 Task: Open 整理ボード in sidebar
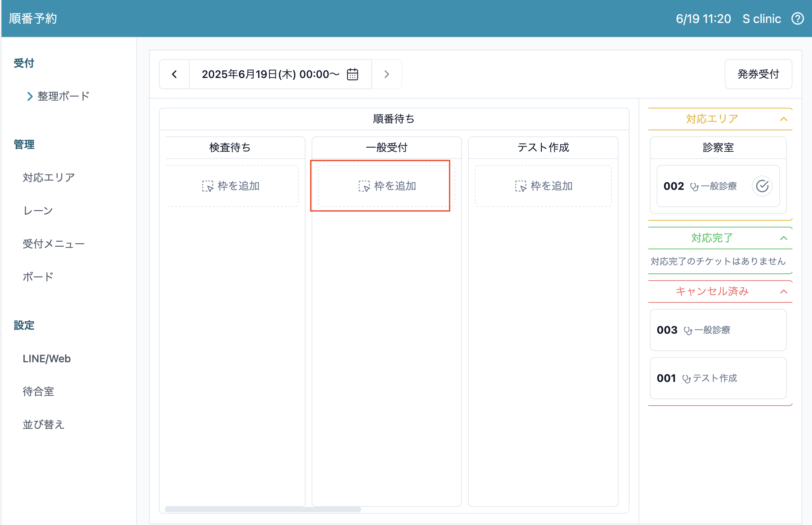(x=63, y=96)
